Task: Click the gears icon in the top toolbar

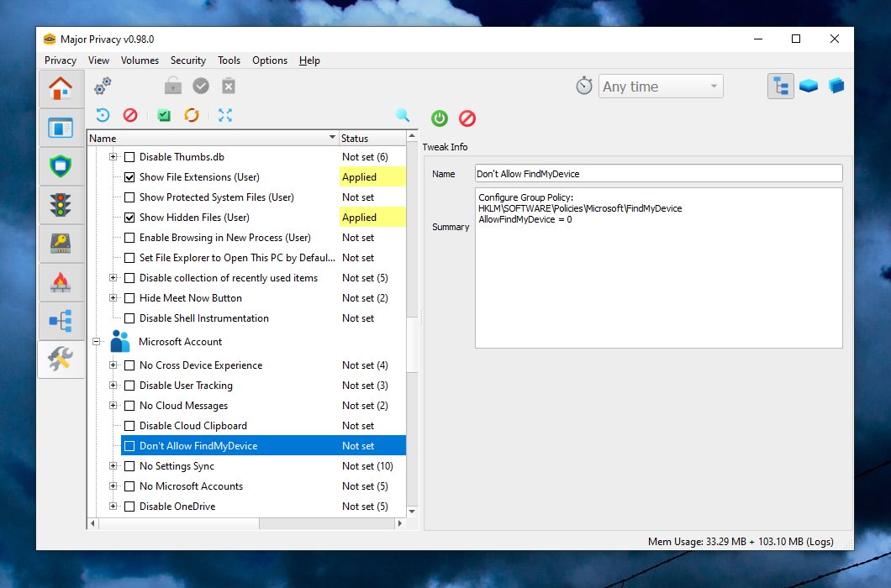Action: click(103, 86)
